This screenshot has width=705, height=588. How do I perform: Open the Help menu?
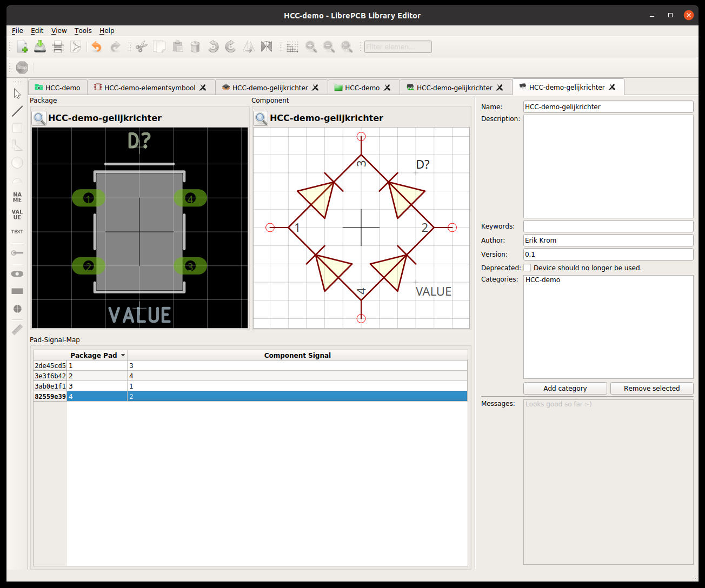107,31
